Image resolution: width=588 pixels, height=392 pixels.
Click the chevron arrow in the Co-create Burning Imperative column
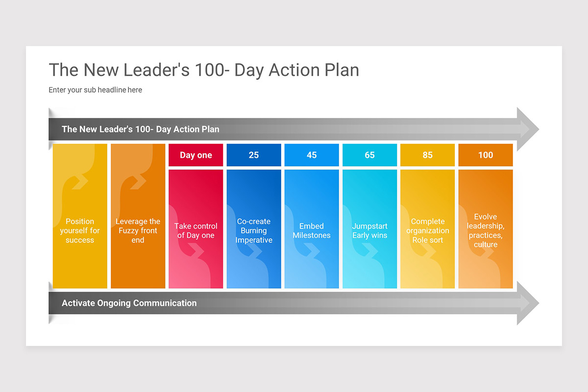point(254,251)
